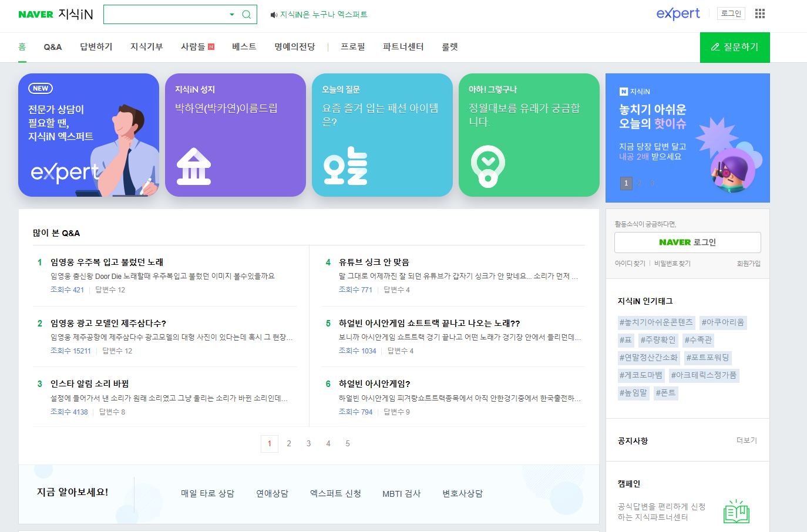Click 아이디 찾기 link

tap(630, 264)
